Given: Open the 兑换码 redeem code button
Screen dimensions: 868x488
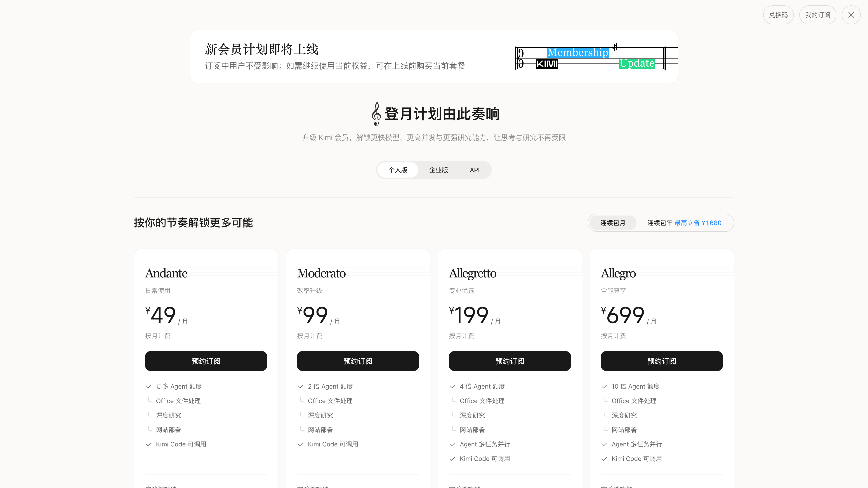Looking at the screenshot, I should (778, 15).
